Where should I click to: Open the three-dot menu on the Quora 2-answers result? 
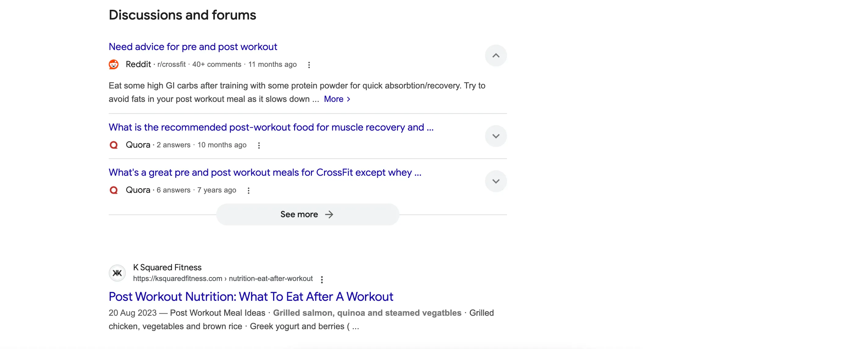pos(259,145)
